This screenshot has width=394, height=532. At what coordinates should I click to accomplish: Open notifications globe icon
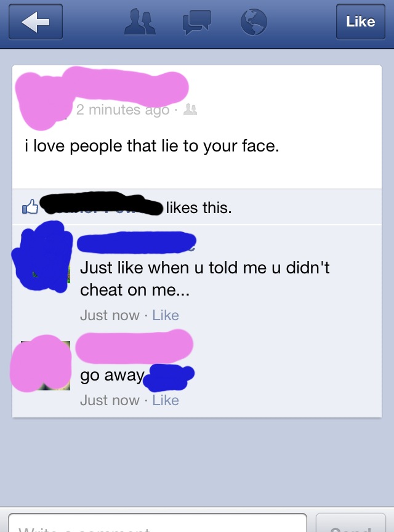[254, 22]
